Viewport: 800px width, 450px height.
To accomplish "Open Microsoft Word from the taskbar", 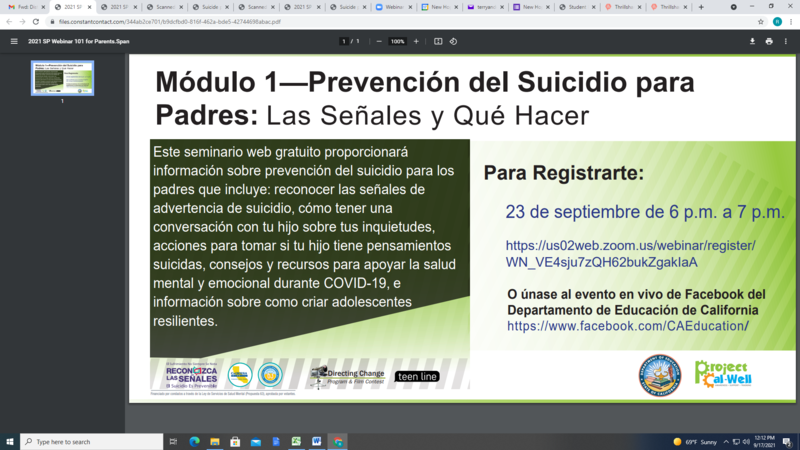I will point(317,441).
